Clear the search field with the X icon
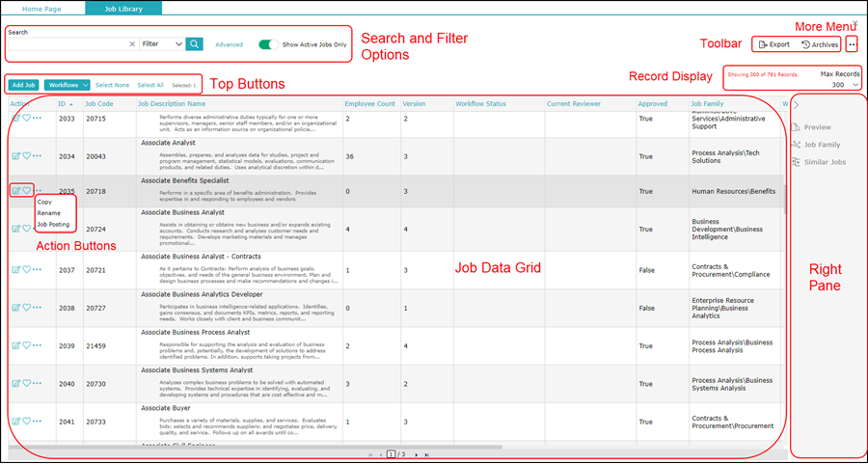 132,44
